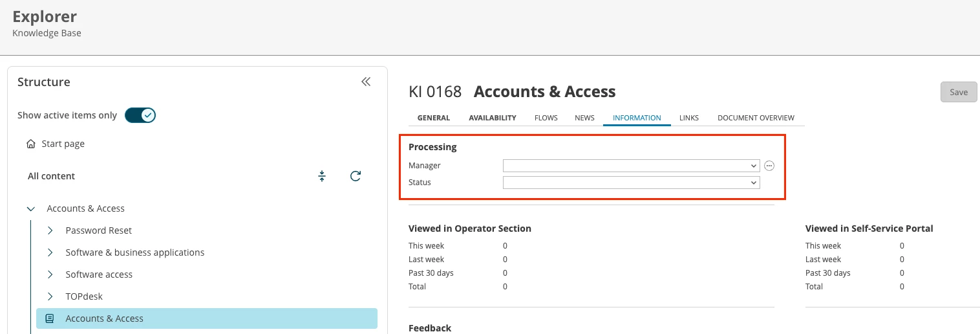Screen dimensions: 980x334
Task: Click the collapse-all tree icon
Action: pos(322,176)
